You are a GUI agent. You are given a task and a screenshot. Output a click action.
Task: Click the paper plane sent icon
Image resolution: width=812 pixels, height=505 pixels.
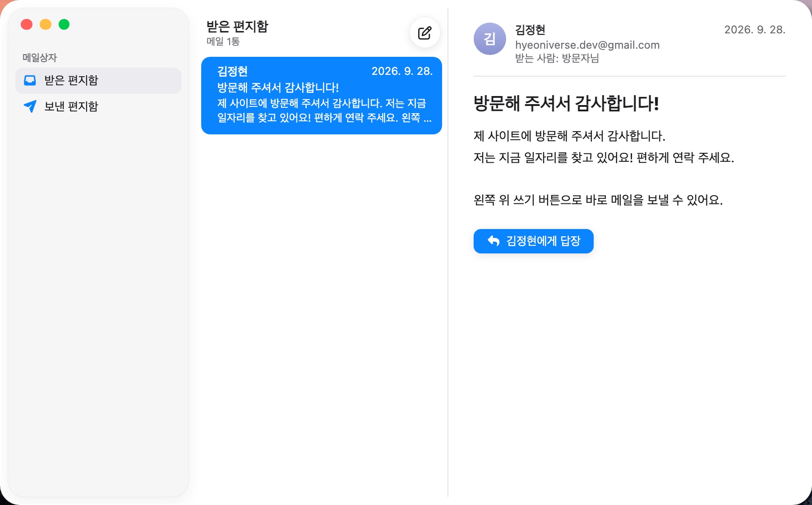(30, 106)
